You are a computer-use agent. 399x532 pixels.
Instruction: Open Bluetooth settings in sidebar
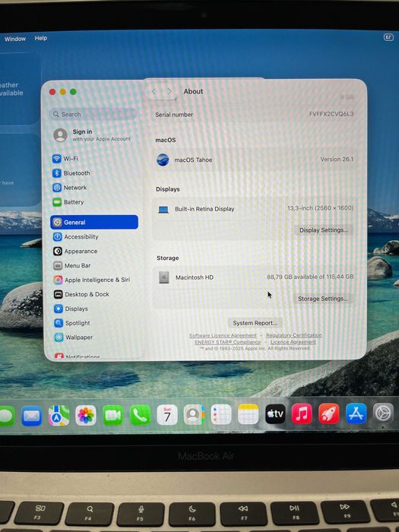pyautogui.click(x=71, y=173)
